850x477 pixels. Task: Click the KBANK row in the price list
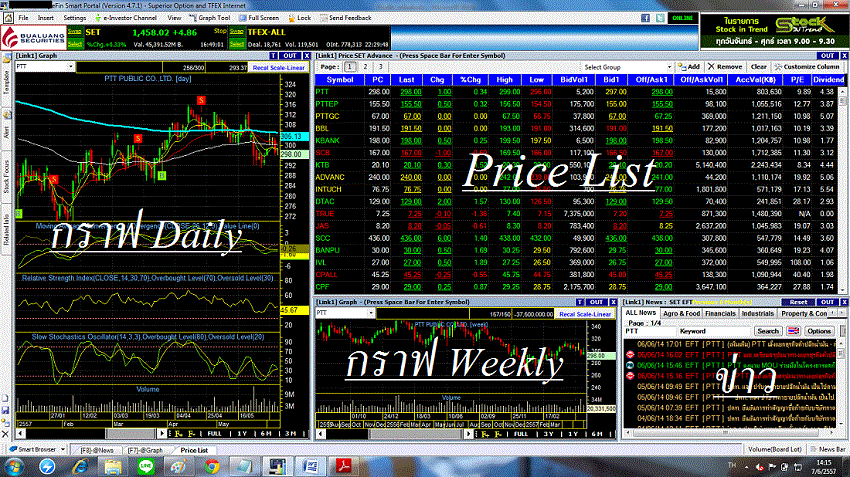pos(576,141)
